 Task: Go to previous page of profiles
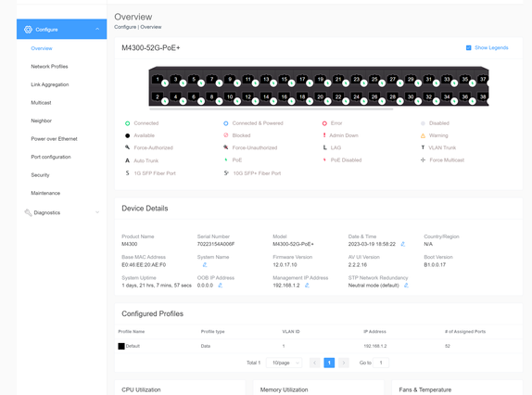click(314, 363)
